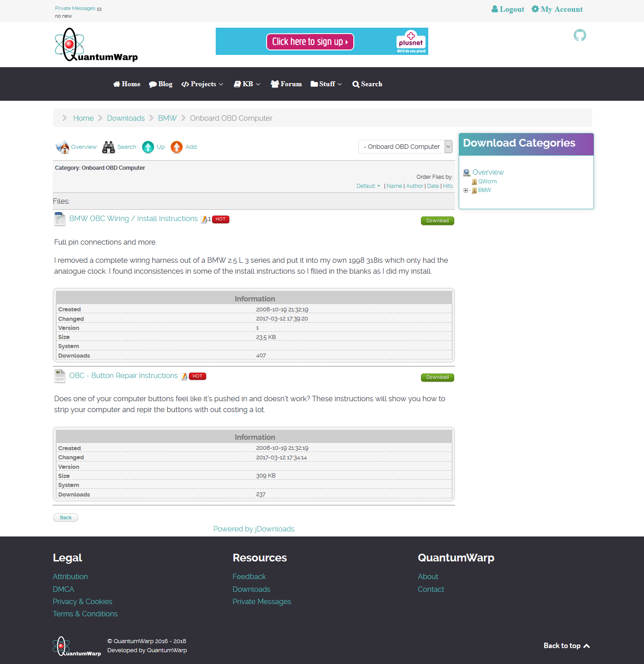
Task: Open the Forum menu item
Action: [286, 84]
